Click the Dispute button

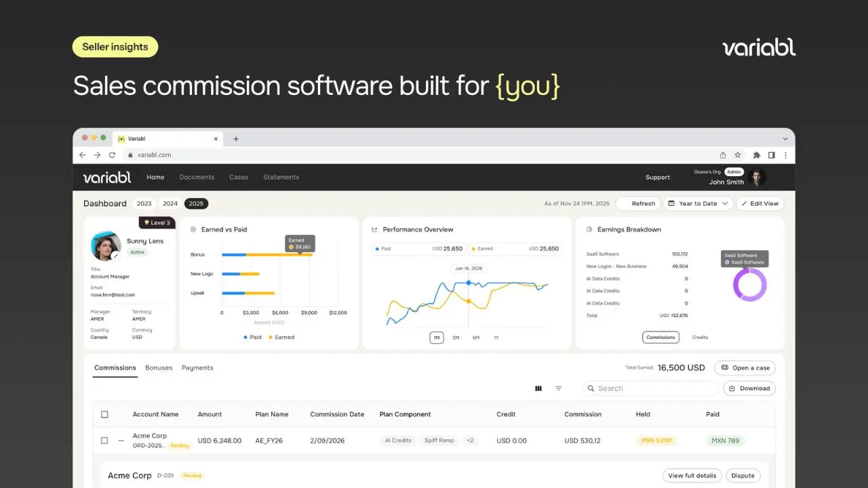point(743,476)
